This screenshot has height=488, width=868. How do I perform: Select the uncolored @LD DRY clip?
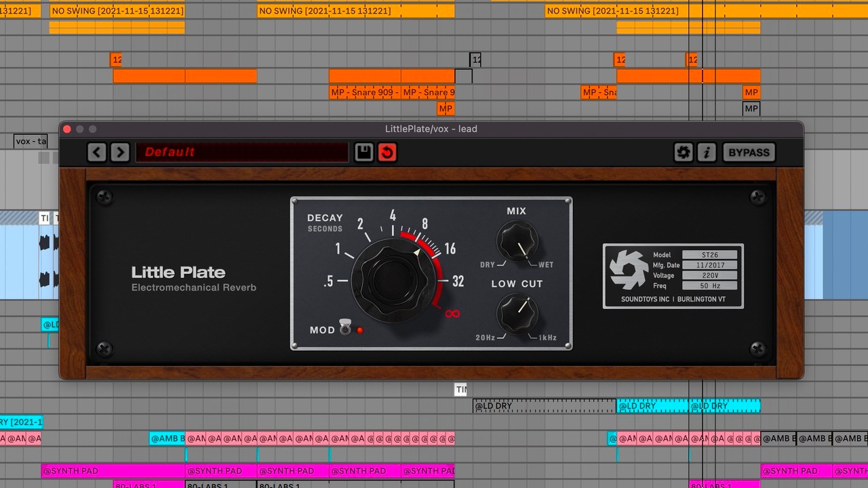pyautogui.click(x=545, y=406)
